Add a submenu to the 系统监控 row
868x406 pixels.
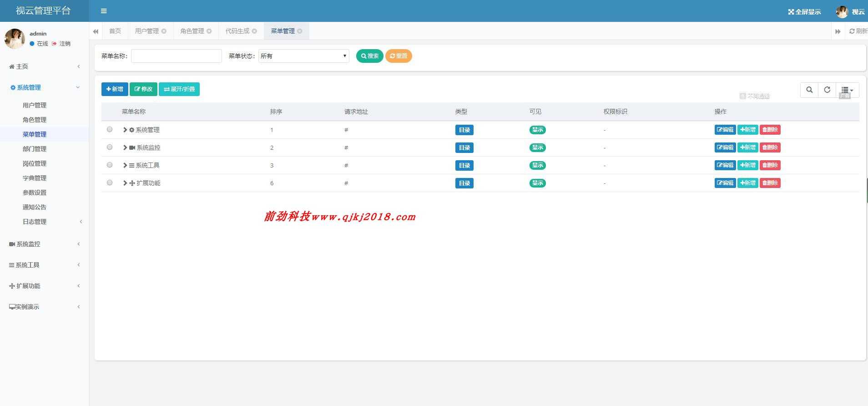coord(748,147)
